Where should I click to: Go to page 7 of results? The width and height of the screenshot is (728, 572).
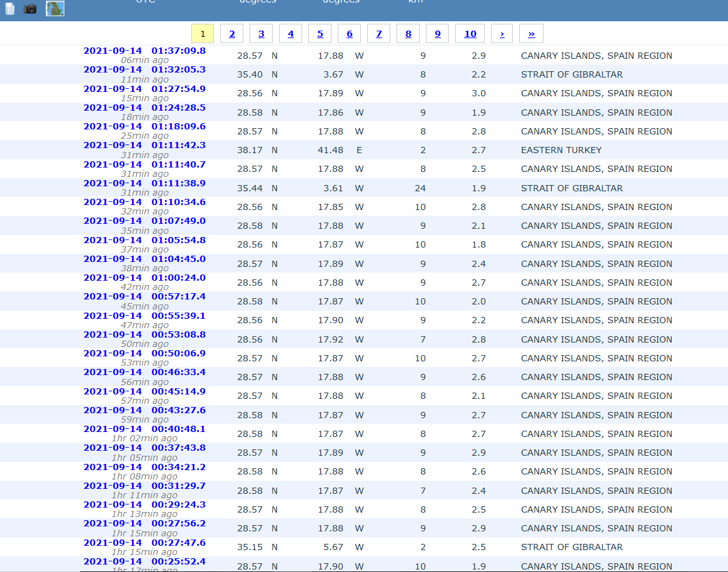(379, 34)
